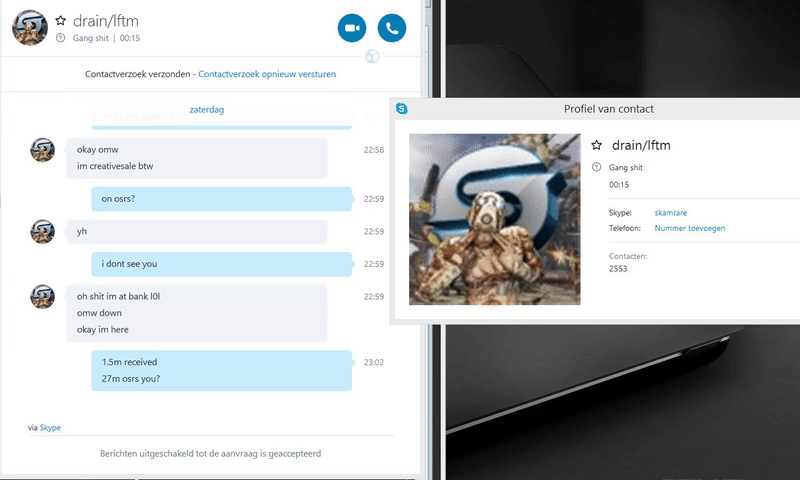Click the contact count 2553

pyautogui.click(x=618, y=268)
